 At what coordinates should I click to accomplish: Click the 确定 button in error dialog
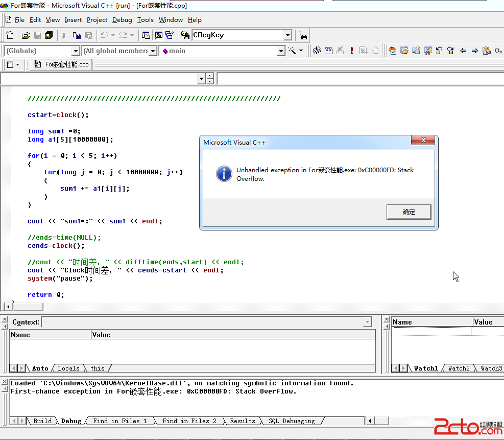point(409,212)
